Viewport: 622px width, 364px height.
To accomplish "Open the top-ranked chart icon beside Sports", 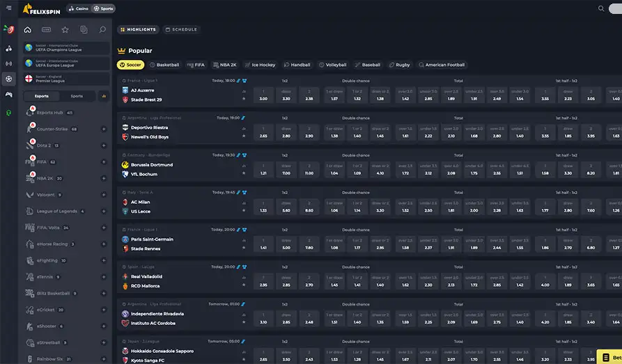I will 104,96.
